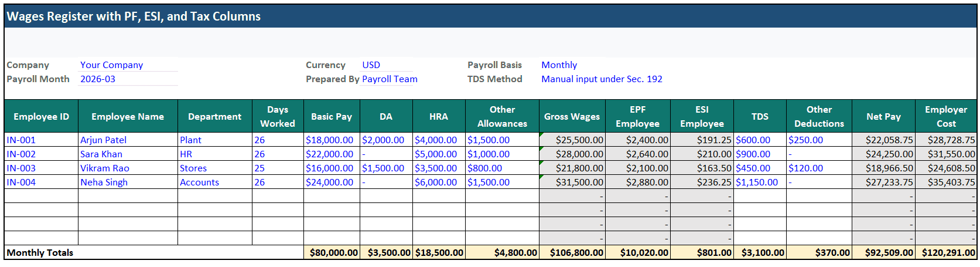This screenshot has width=980, height=267.
Task: Select DA value '$1,500.00' for Vikram Rao
Action: [x=386, y=168]
